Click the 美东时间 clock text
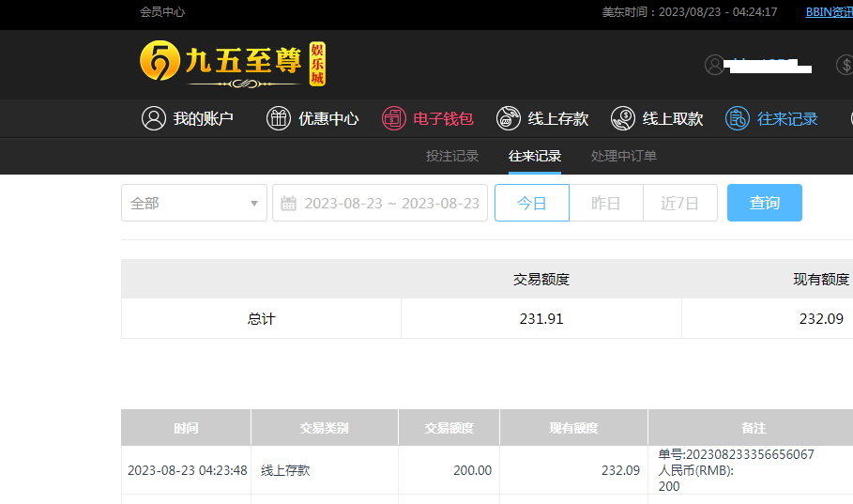The height and width of the screenshot is (504, 853). pyautogui.click(x=690, y=12)
